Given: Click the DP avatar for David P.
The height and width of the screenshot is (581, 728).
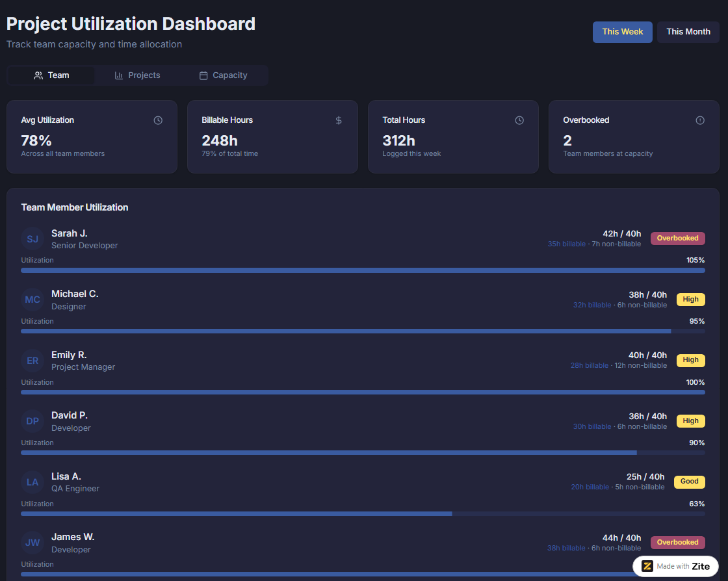Looking at the screenshot, I should tap(32, 421).
